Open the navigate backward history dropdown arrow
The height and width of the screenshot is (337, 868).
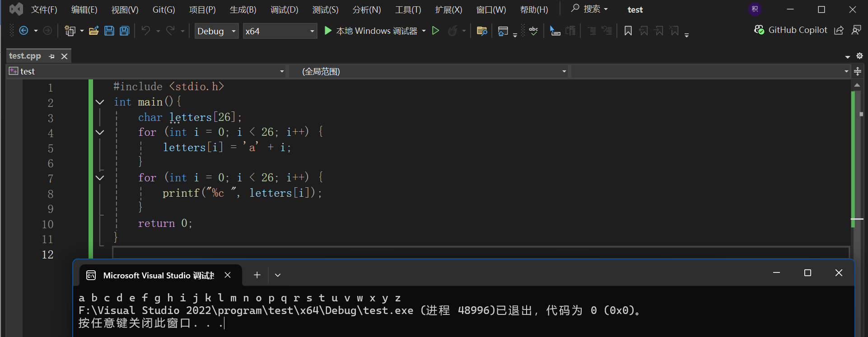pos(36,31)
